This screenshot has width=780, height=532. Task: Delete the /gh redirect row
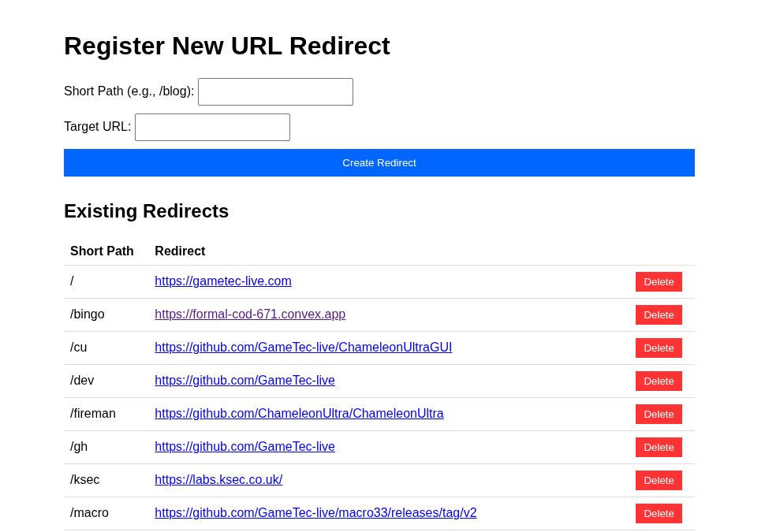pos(659,448)
